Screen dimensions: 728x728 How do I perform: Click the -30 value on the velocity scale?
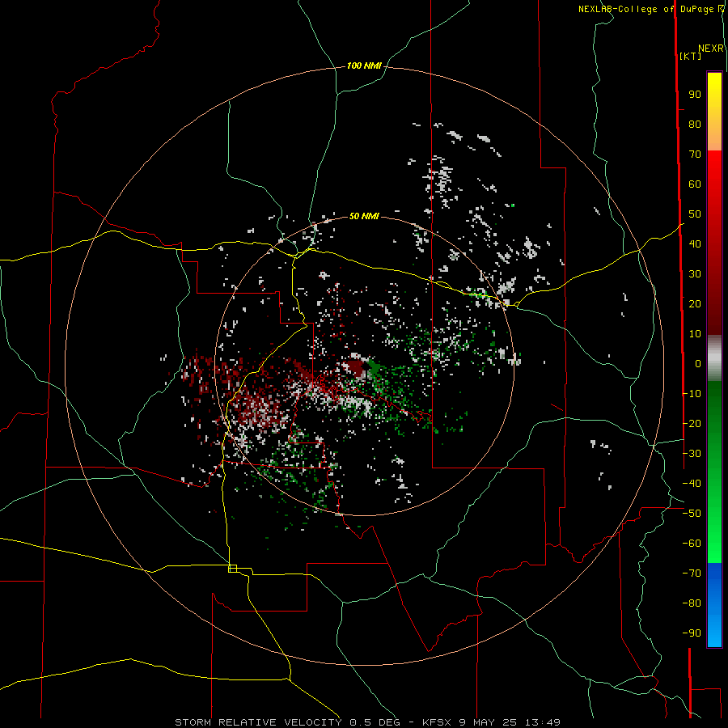(692, 454)
